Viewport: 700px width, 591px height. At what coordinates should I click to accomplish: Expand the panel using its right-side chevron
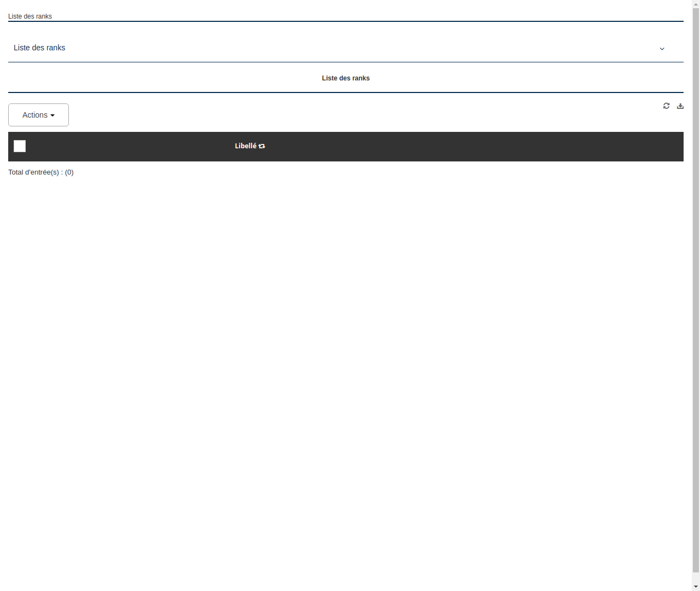[662, 49]
